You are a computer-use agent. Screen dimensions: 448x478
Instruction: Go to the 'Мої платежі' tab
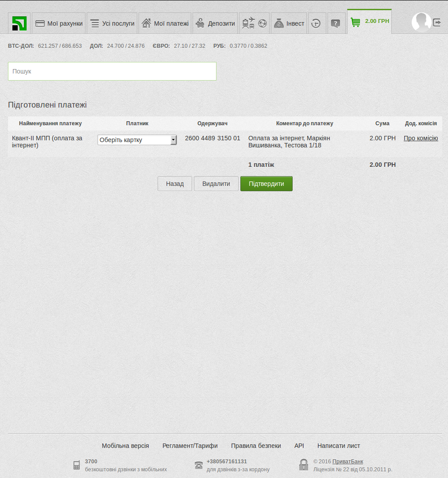click(x=165, y=23)
